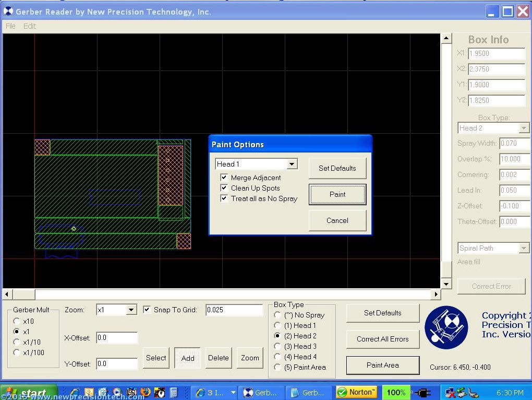Click the Select button

pos(156,358)
